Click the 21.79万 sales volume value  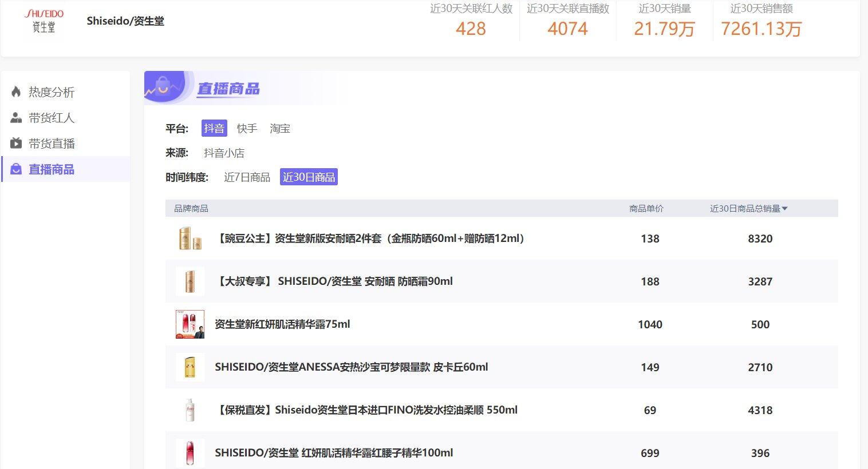click(664, 29)
